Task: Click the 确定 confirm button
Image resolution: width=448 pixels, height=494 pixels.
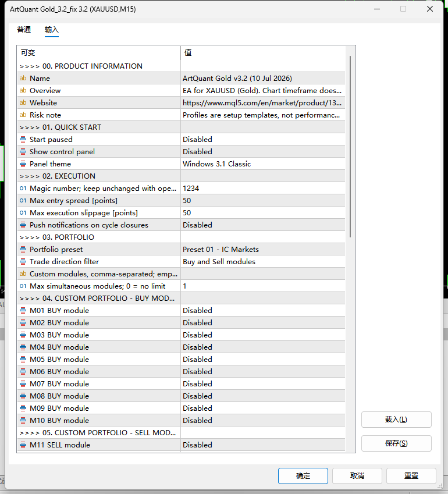Action: click(x=303, y=476)
